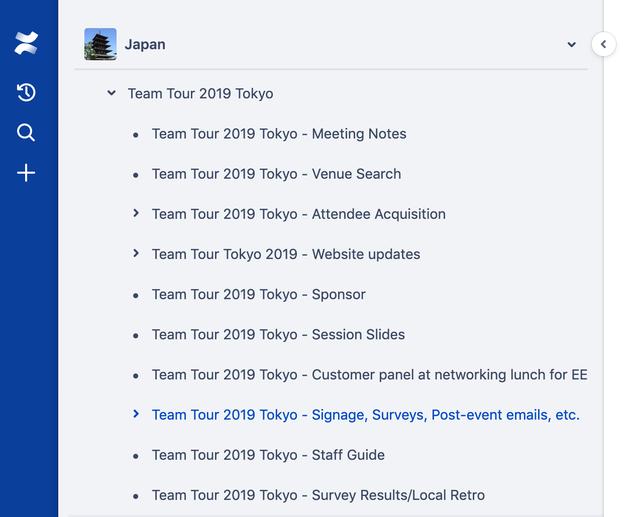This screenshot has height=517, width=640.
Task: Open the Venue Search page
Action: click(276, 174)
